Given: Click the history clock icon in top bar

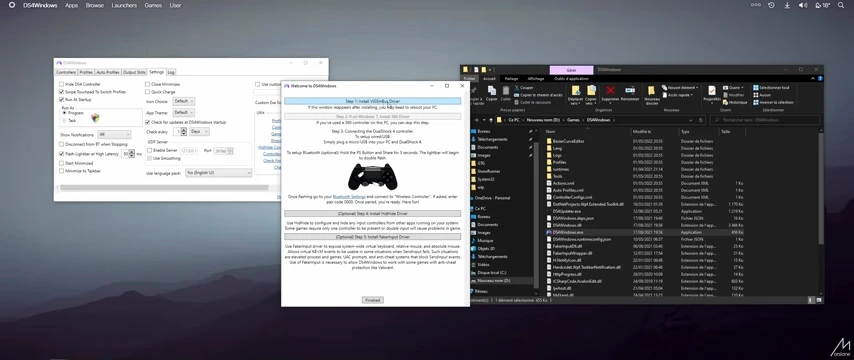Looking at the screenshot, I should (771, 5).
